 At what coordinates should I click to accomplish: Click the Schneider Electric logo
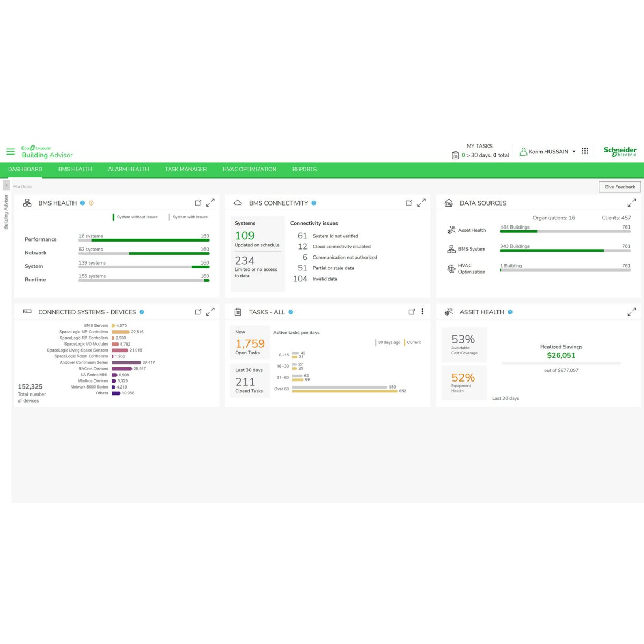[x=620, y=151]
